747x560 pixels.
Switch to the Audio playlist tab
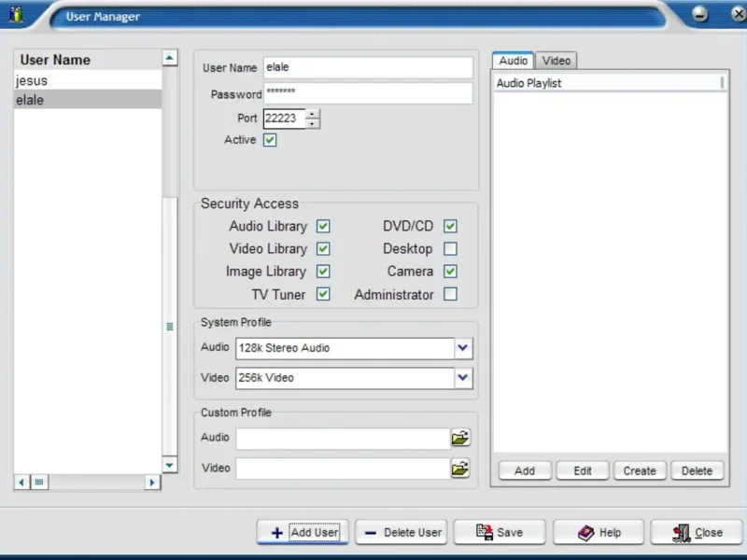pyautogui.click(x=513, y=61)
